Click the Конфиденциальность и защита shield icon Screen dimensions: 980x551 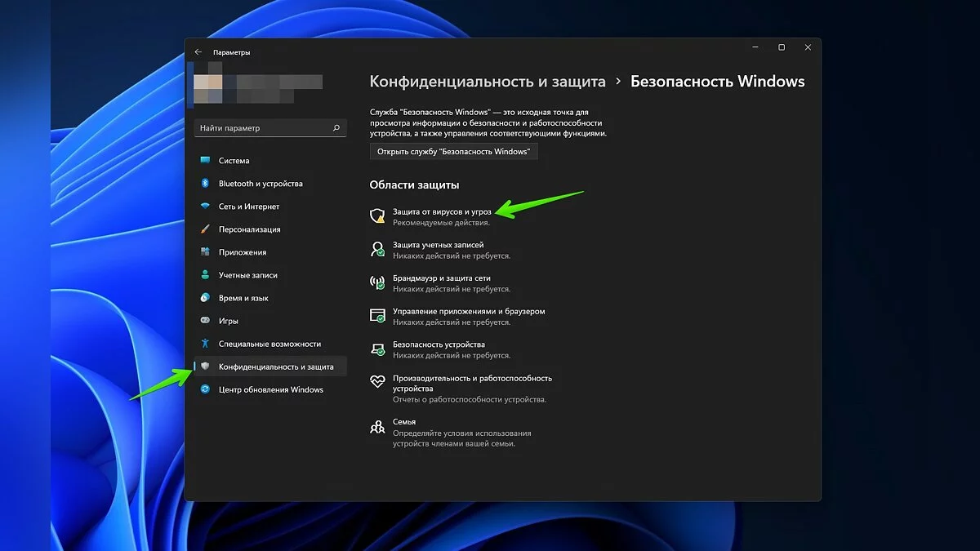pos(205,367)
